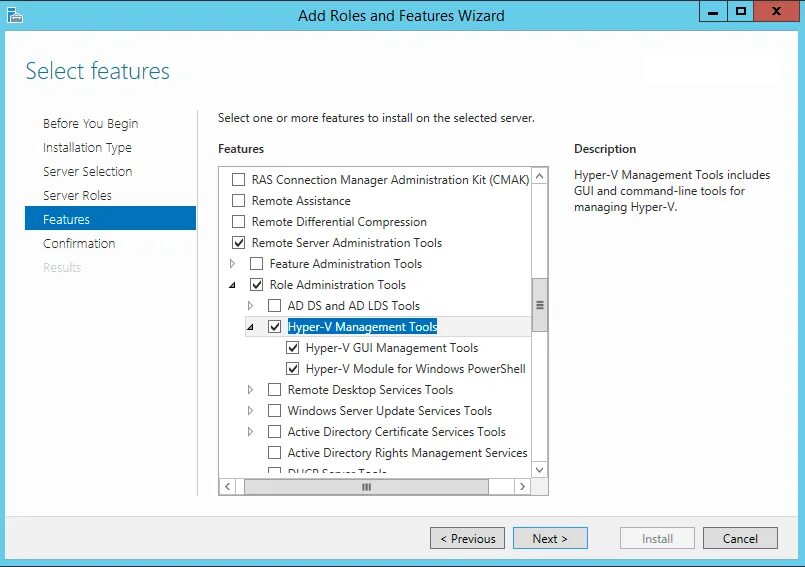Select Hyper-V Module for Windows PowerShell item
The width and height of the screenshot is (805, 567).
coord(415,369)
